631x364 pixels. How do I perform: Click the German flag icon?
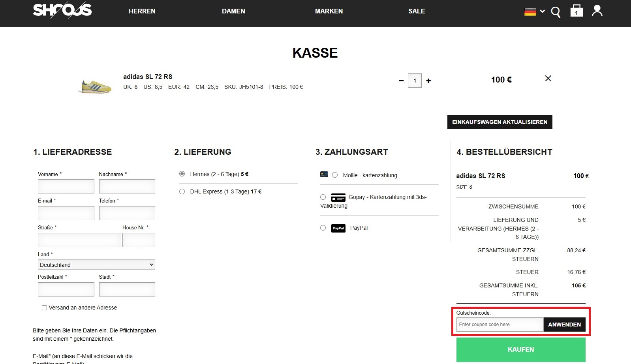click(530, 12)
